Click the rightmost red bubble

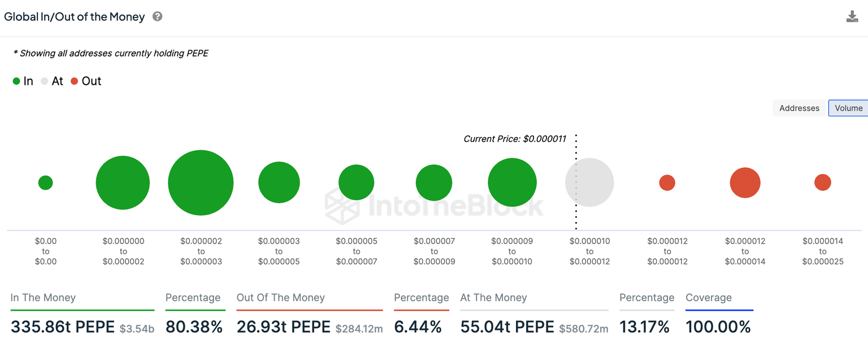pos(822,182)
